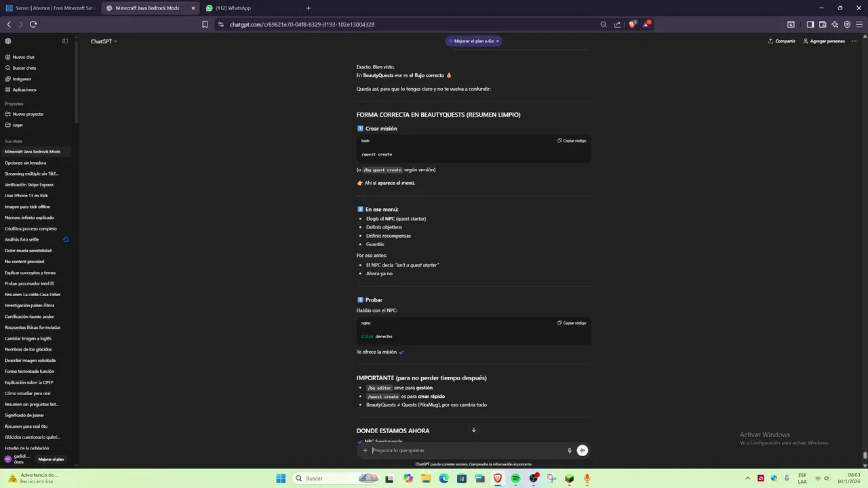Open the Brave Shields lion icon
This screenshot has height=488, width=868.
click(x=632, y=24)
